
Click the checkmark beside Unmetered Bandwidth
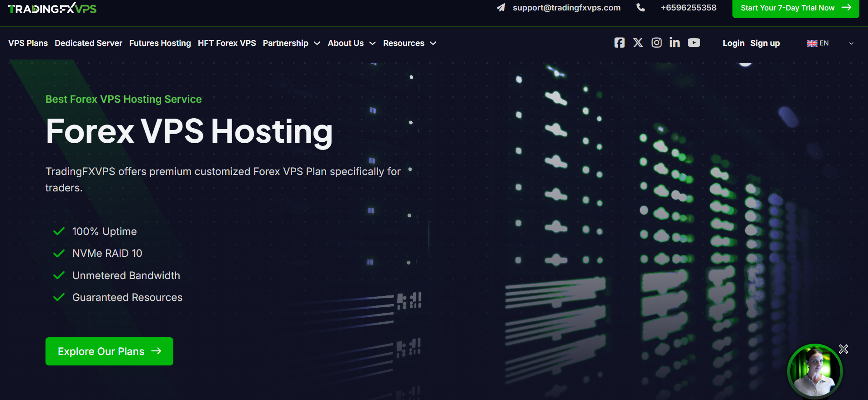click(x=59, y=275)
